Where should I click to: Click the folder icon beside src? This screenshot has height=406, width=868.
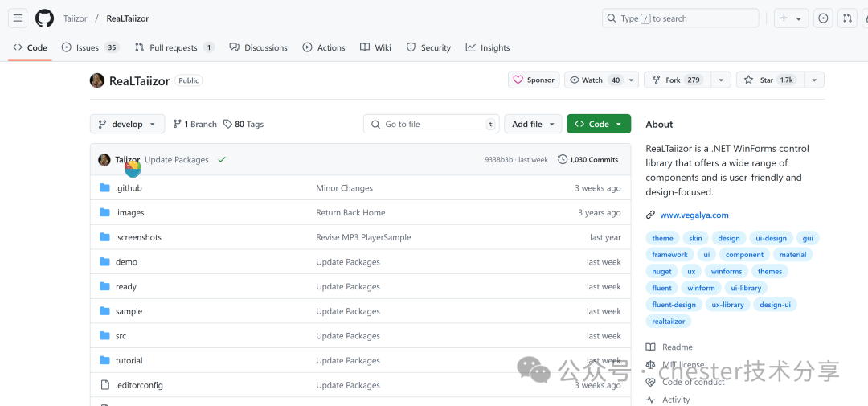tap(104, 336)
